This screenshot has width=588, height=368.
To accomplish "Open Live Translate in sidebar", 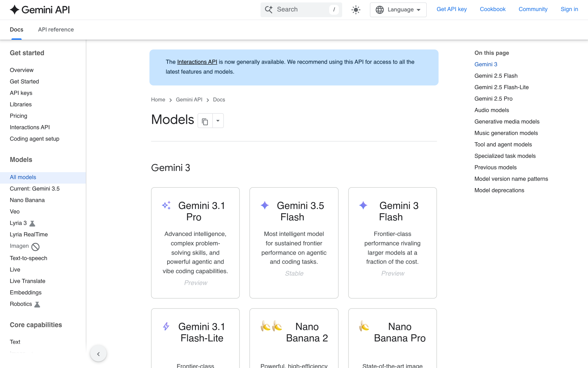I will click(28, 281).
